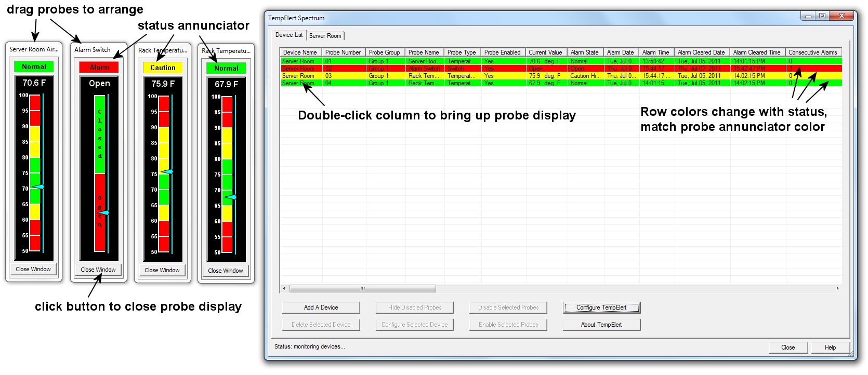This screenshot has height=375, width=868.
Task: Click the Add A Device button
Action: pyautogui.click(x=321, y=307)
